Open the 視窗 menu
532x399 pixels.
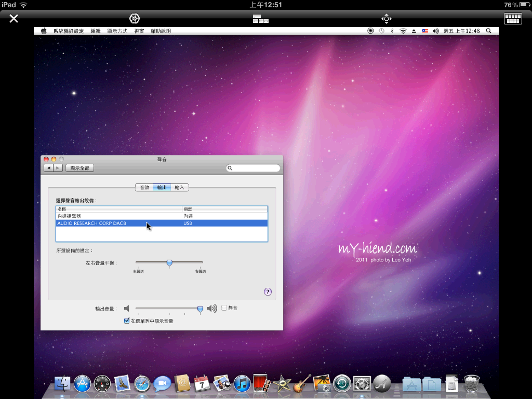coord(139,31)
